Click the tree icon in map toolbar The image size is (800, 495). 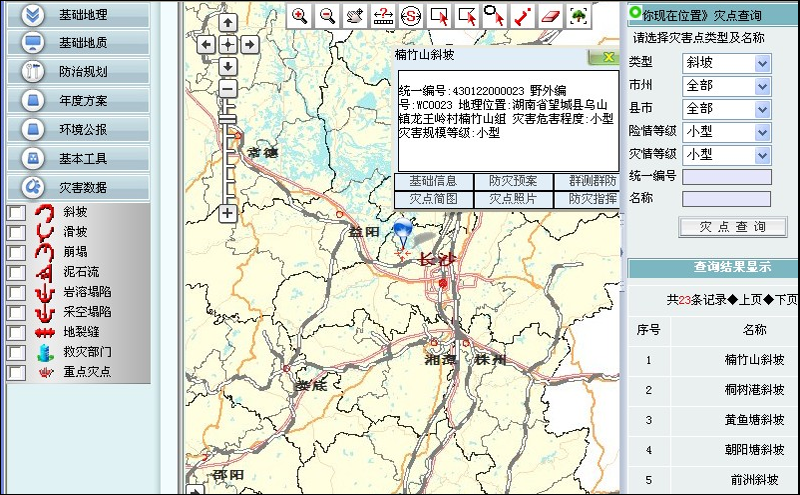pos(578,15)
